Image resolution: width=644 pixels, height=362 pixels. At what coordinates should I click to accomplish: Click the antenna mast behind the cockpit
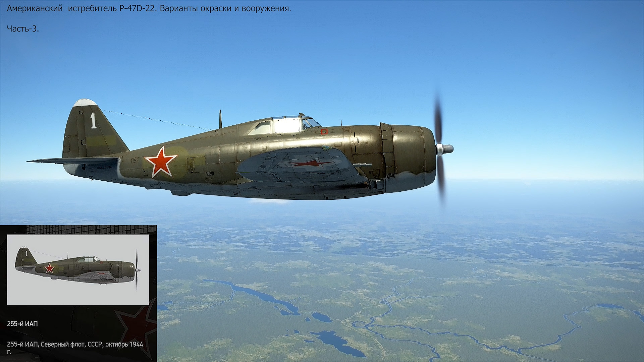[x=220, y=119]
